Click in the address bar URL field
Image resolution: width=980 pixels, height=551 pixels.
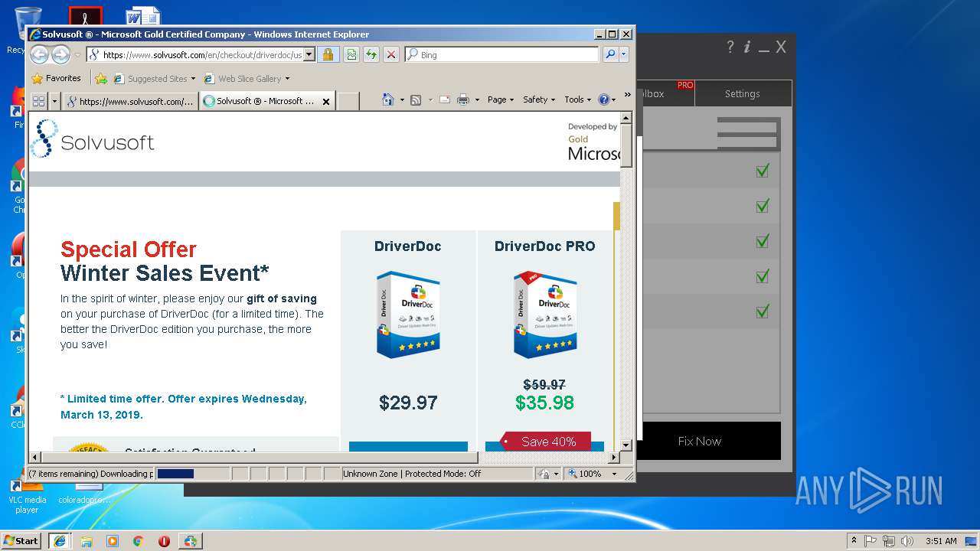coord(202,54)
